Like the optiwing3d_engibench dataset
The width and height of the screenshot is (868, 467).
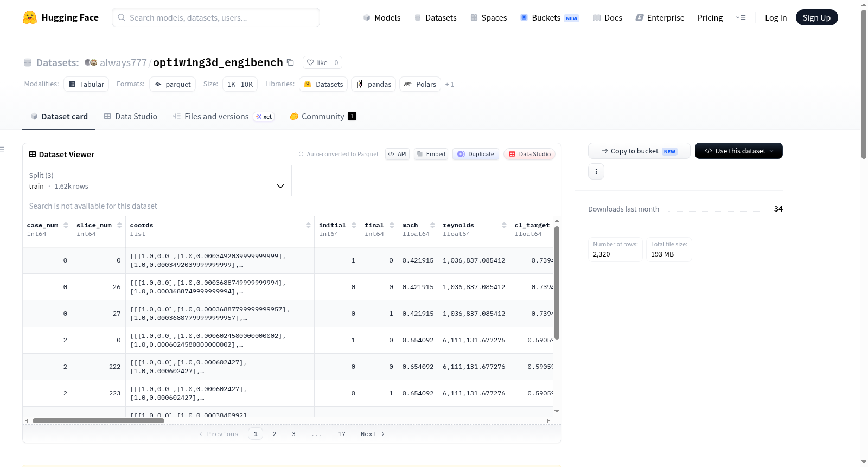[317, 62]
